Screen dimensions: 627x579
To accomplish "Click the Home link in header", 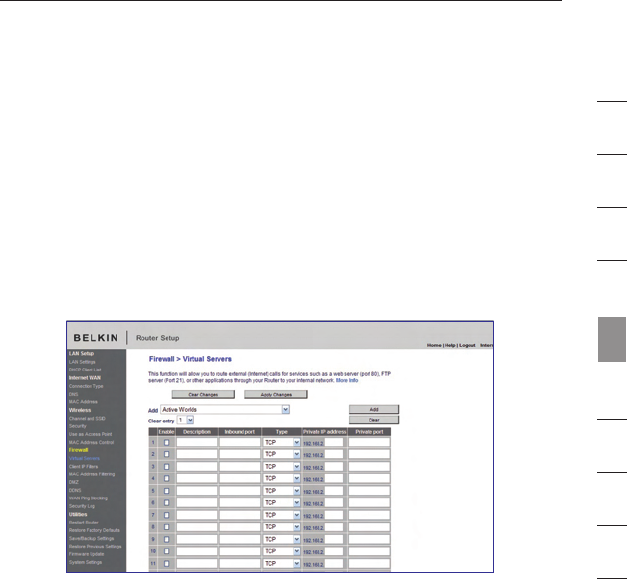I will [x=434, y=345].
